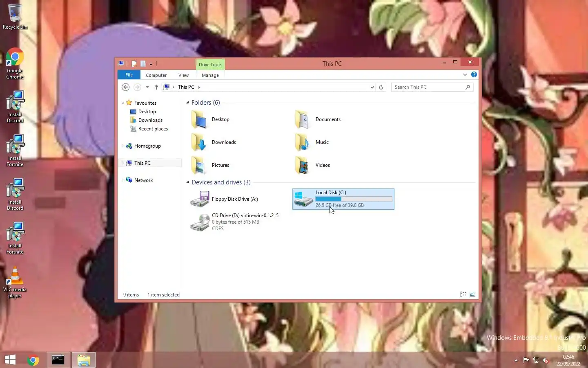Open Customize Quick Access Toolbar dropdown

(x=151, y=64)
